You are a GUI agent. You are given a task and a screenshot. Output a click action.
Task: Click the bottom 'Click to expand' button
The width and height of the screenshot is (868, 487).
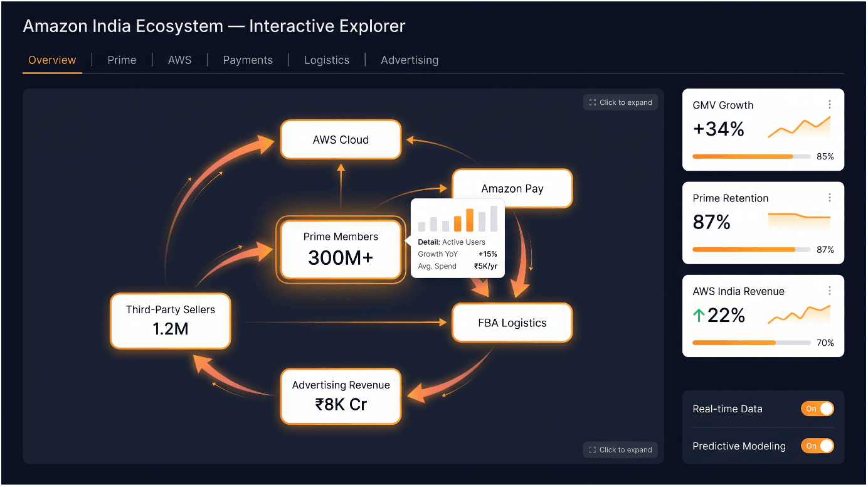(621, 449)
